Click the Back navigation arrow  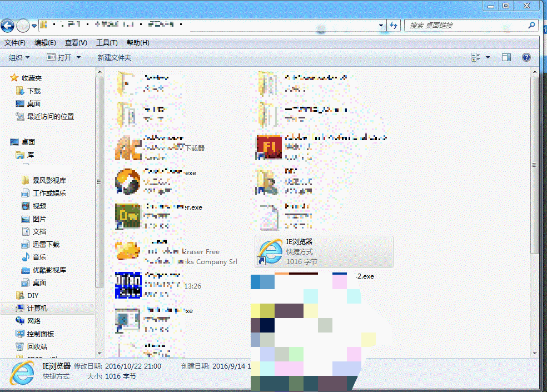(7, 26)
